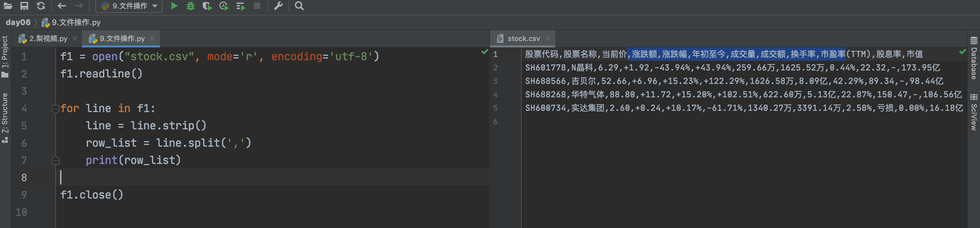The width and height of the screenshot is (980, 228).
Task: Click the gray Stop square
Action: 257,6
